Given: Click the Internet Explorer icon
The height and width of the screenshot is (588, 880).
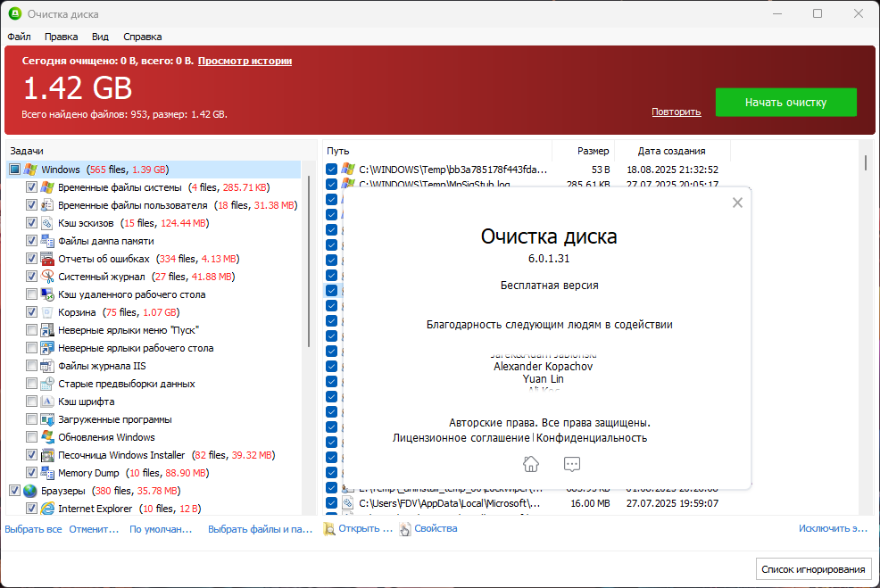Looking at the screenshot, I should click(x=47, y=509).
